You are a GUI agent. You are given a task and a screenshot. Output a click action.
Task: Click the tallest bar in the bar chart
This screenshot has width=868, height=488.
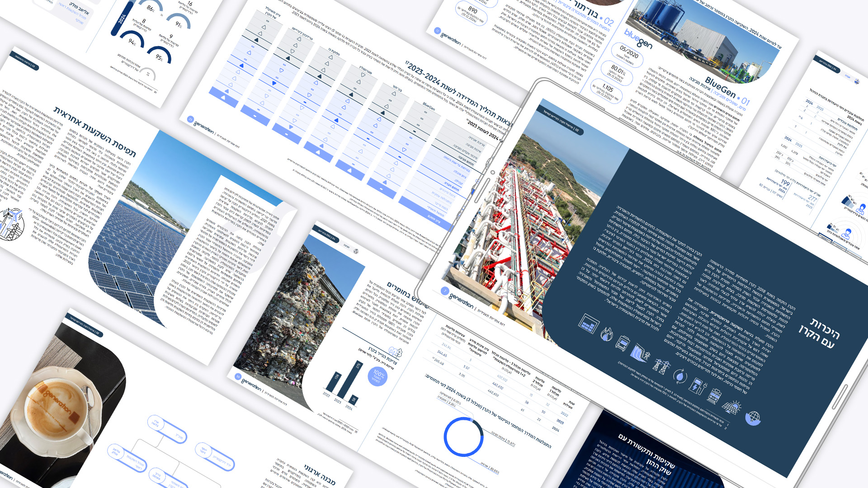350,380
